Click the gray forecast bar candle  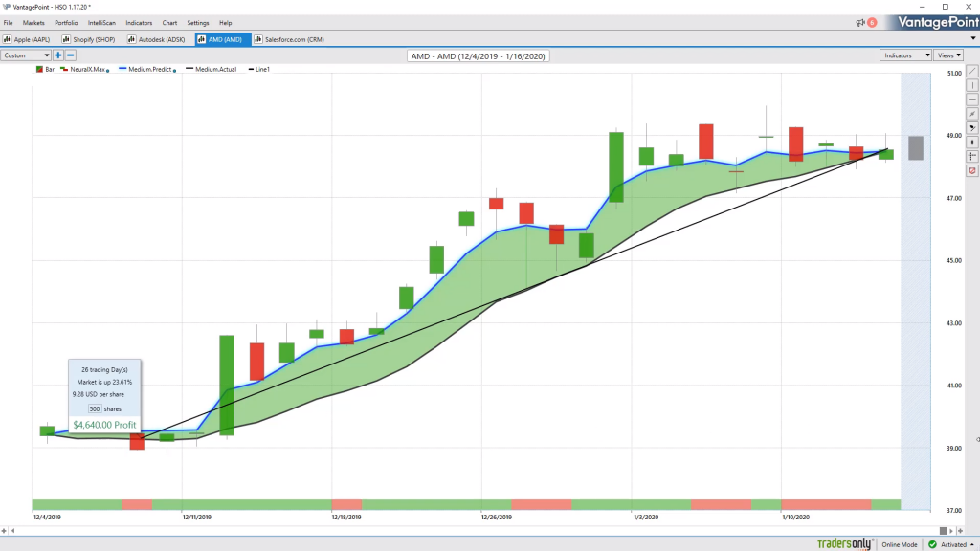click(x=916, y=148)
